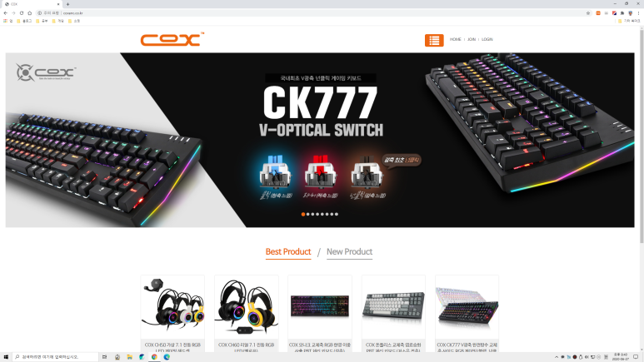Open the LOGIN link in header
The image size is (644, 362).
click(487, 39)
